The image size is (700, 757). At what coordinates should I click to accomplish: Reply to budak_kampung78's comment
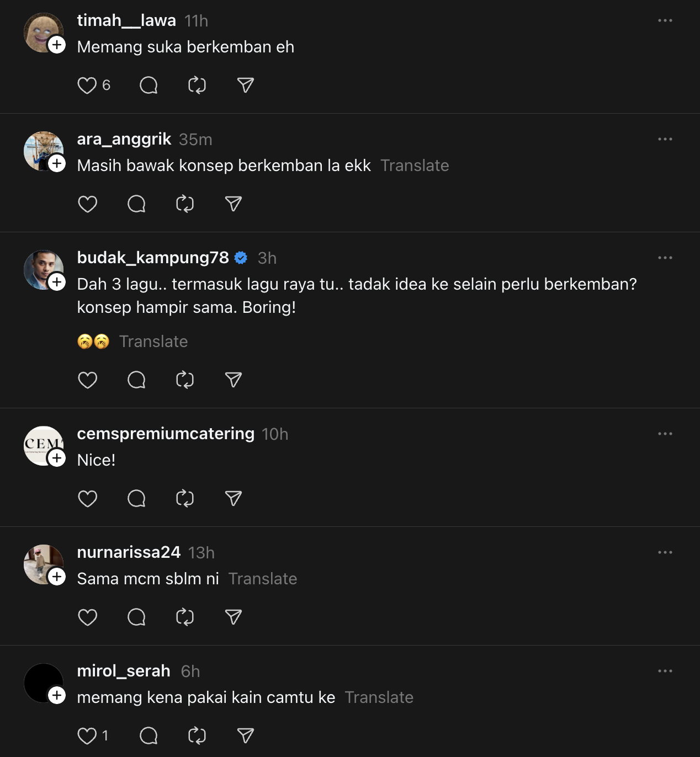tap(136, 380)
